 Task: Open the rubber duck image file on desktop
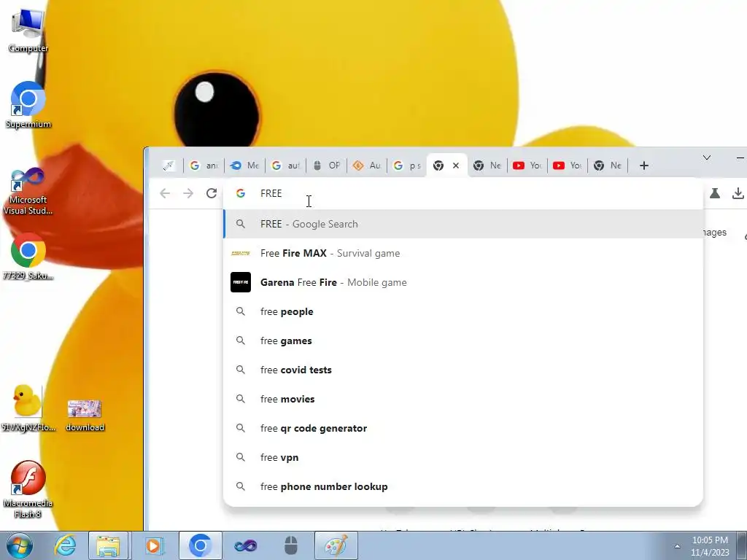(28, 408)
